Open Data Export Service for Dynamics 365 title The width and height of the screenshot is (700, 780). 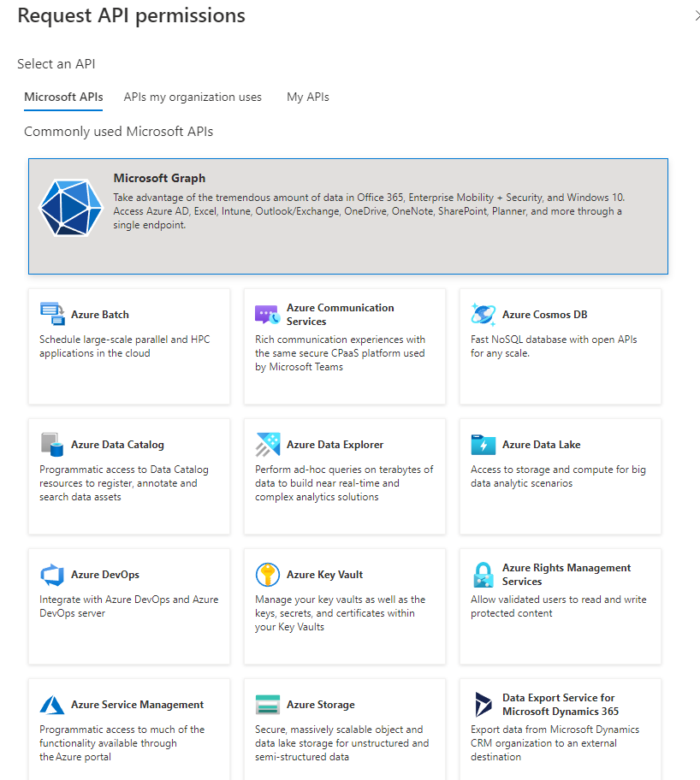(x=561, y=705)
